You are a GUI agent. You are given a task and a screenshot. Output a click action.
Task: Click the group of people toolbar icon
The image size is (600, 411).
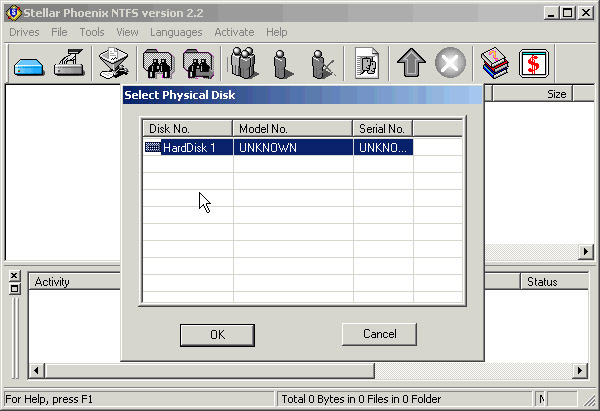pyautogui.click(x=243, y=63)
